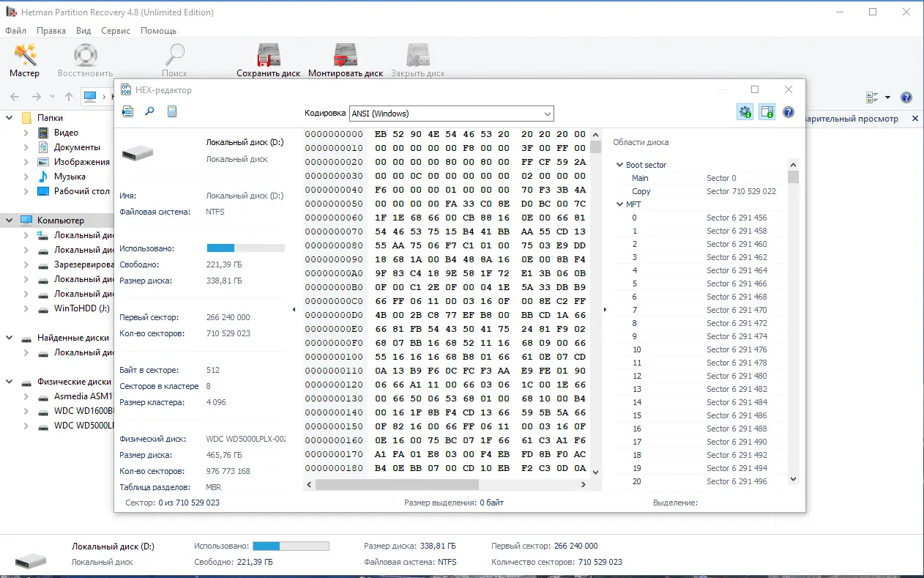Click the Up one level arrow

69,97
